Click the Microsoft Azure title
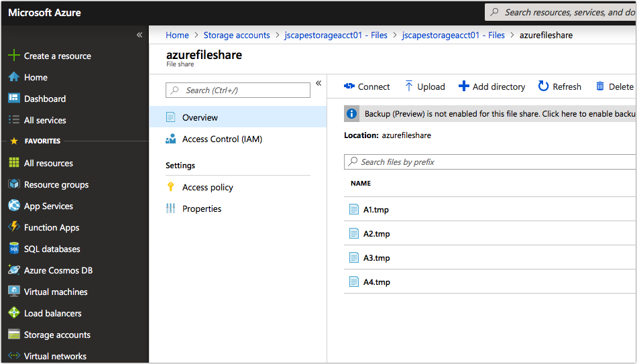 [x=44, y=13]
